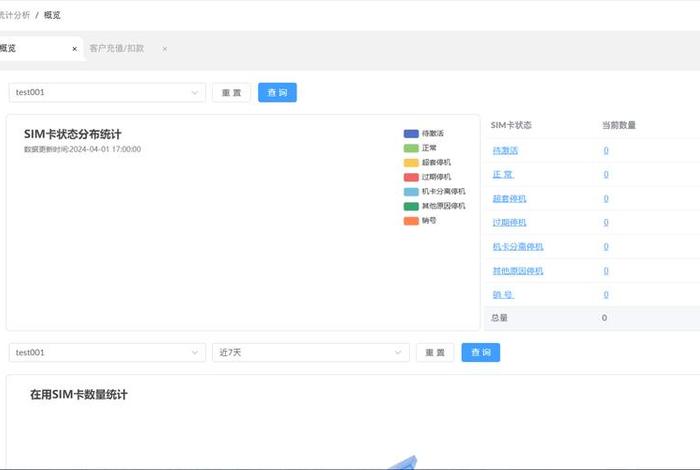Click the 在用SIM卡数量统计 section title

tap(79, 395)
